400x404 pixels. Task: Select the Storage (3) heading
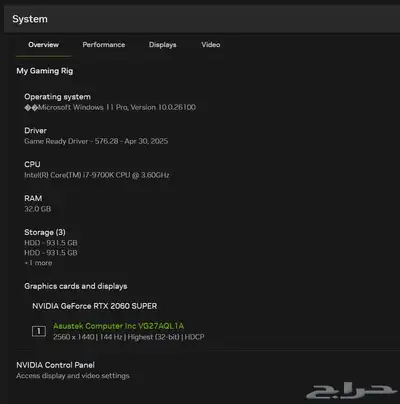[x=45, y=232]
